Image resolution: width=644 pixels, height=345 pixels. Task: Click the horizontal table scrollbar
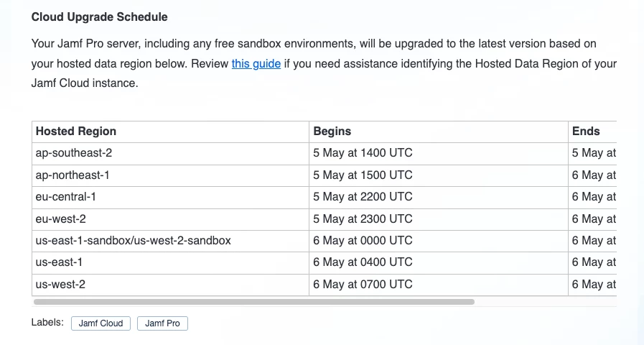(254, 302)
